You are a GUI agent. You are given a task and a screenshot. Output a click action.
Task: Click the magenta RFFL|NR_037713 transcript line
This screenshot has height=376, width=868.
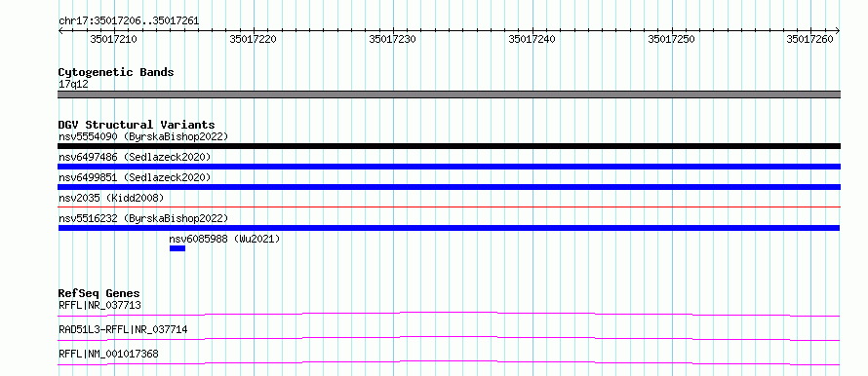click(449, 314)
